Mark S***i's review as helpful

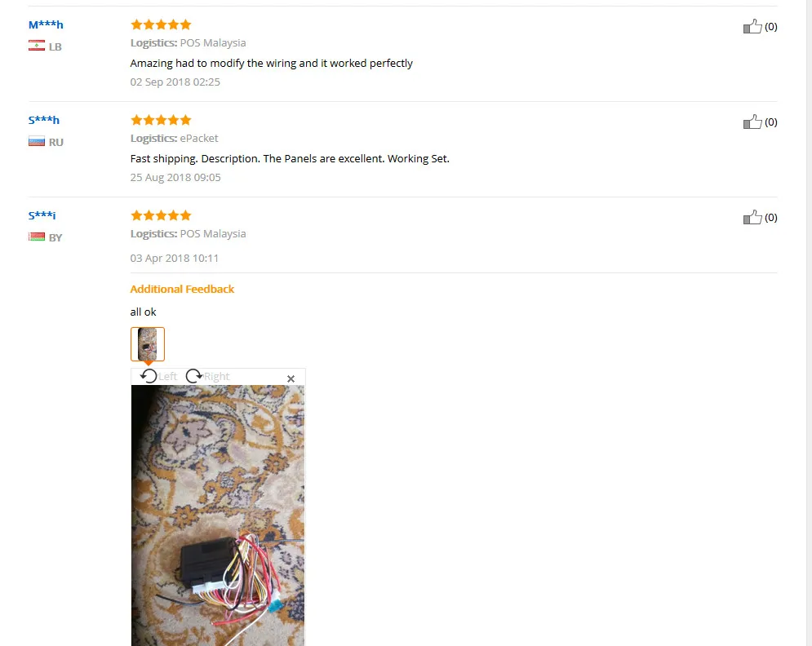[x=752, y=217]
